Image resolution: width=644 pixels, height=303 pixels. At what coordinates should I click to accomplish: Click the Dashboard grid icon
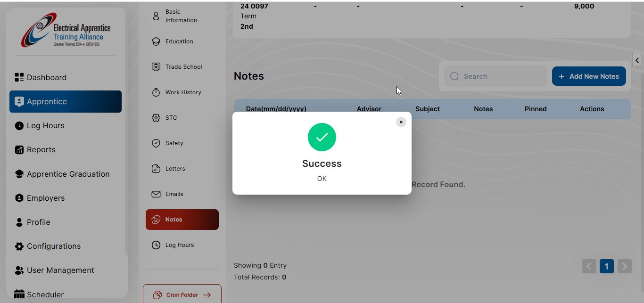tap(19, 77)
